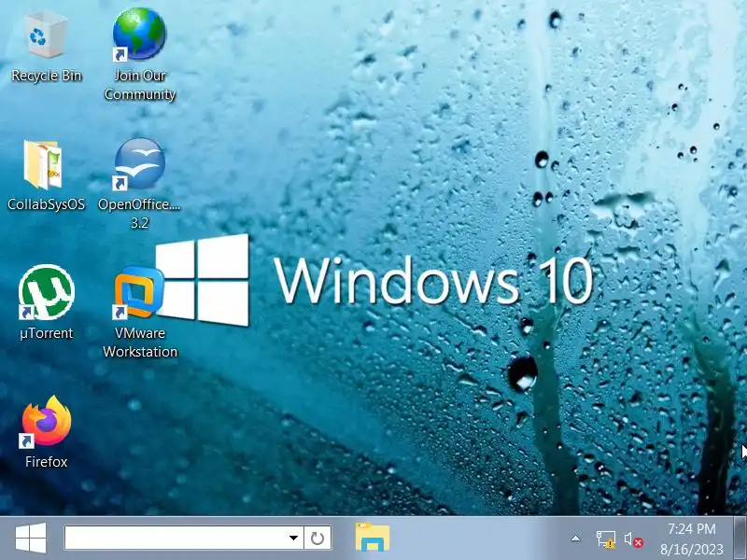The image size is (747, 560).
Task: Open the clock showing 7:24 PM
Action: pyautogui.click(x=692, y=539)
